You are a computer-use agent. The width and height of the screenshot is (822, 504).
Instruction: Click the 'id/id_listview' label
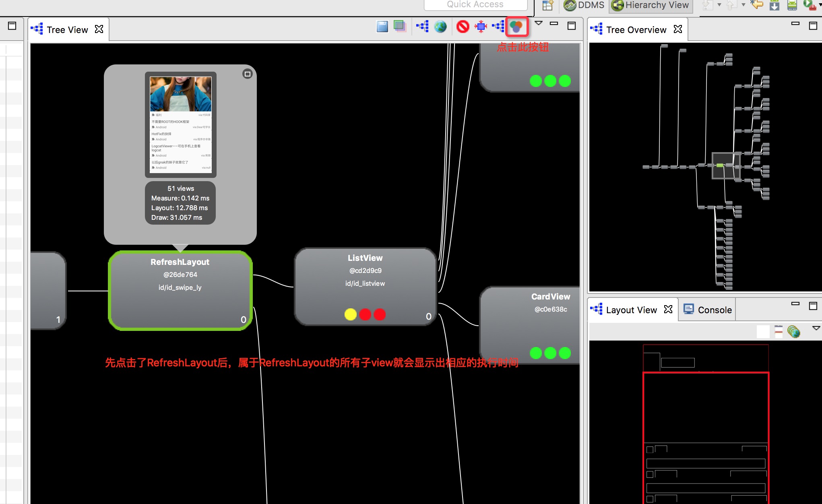click(x=365, y=283)
